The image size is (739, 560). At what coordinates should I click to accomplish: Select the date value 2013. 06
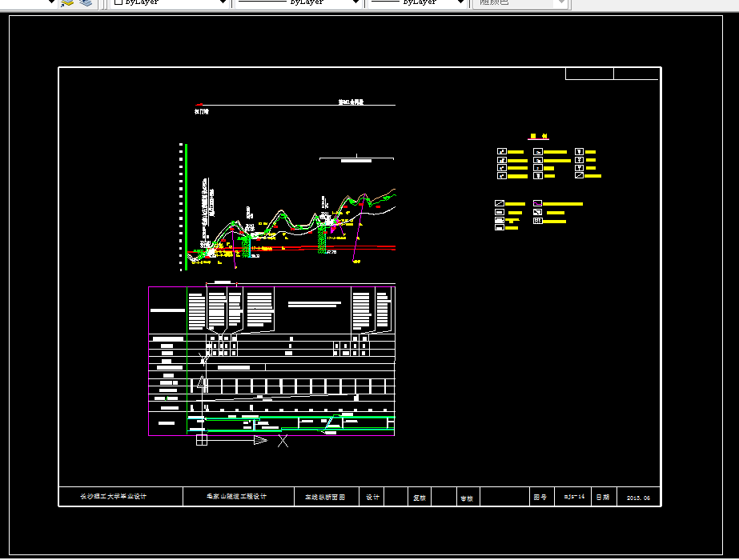pyautogui.click(x=638, y=498)
